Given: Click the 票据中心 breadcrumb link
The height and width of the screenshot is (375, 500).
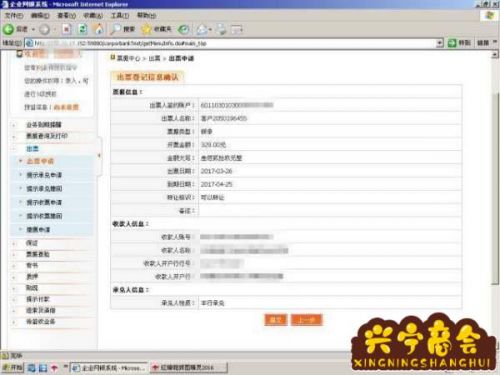Looking at the screenshot, I should coord(128,58).
